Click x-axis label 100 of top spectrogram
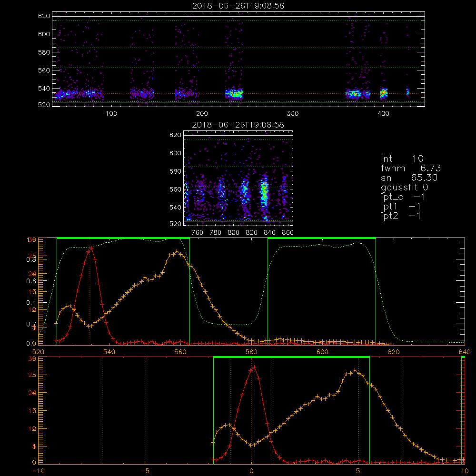This screenshot has height=476, width=476. click(x=111, y=114)
